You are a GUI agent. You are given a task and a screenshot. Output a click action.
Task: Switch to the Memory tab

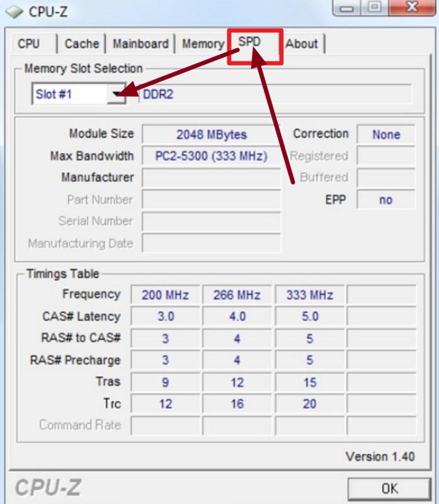(x=203, y=43)
